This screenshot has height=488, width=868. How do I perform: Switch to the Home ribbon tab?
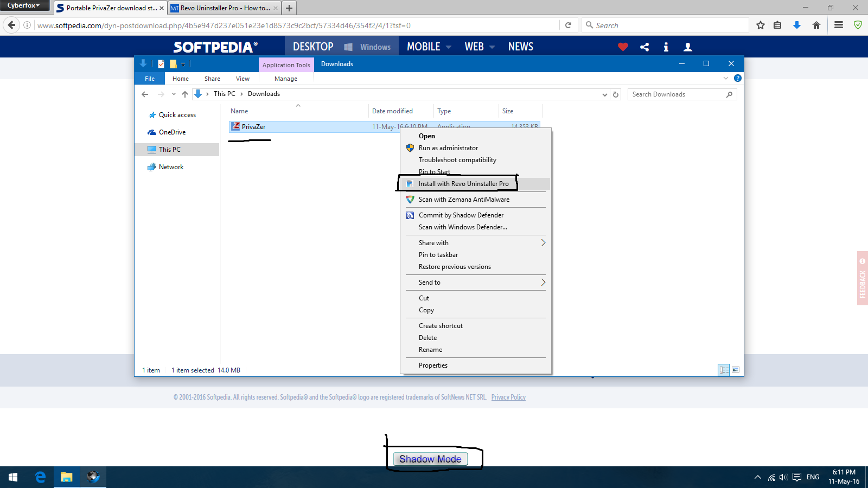tap(181, 79)
